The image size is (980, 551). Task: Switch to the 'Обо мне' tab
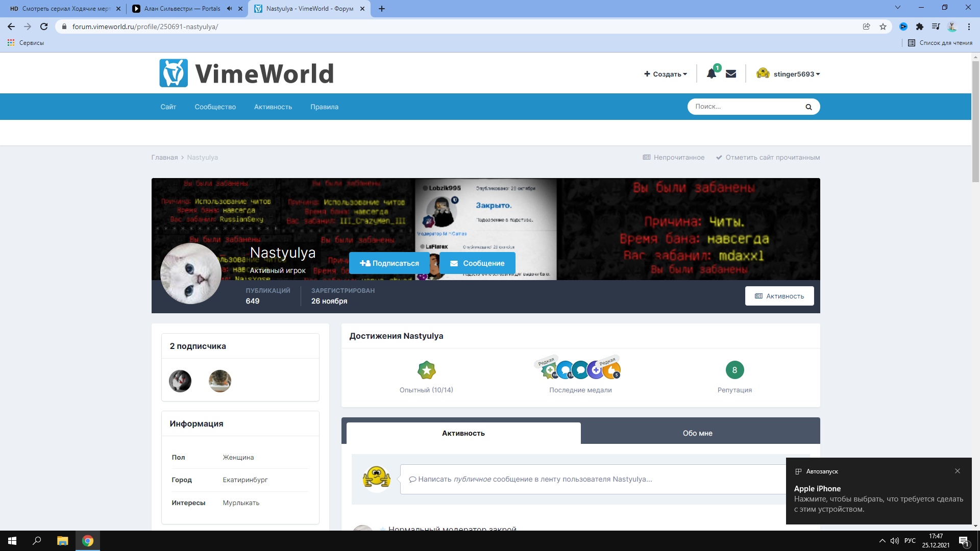(x=697, y=433)
